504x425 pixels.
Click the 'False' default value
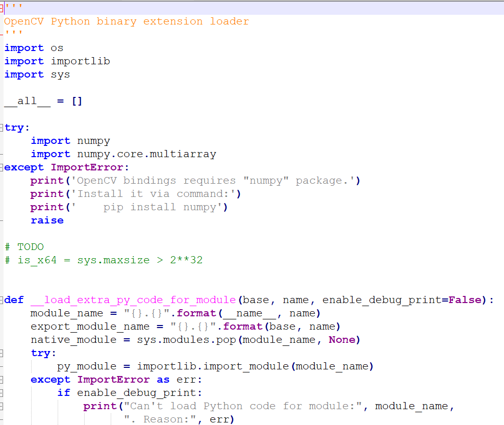pos(465,300)
